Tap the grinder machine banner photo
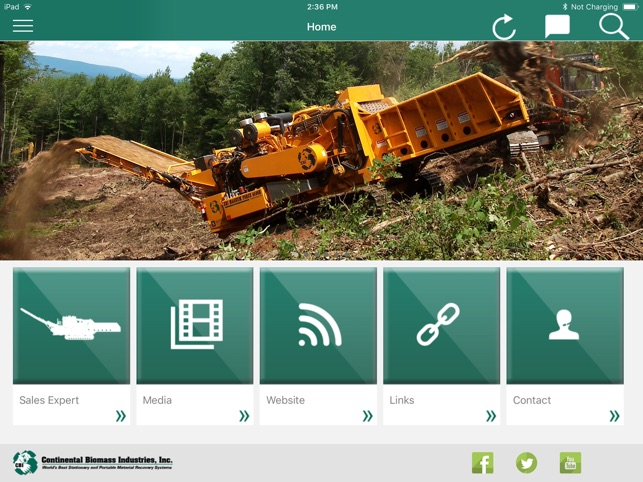 point(322,151)
